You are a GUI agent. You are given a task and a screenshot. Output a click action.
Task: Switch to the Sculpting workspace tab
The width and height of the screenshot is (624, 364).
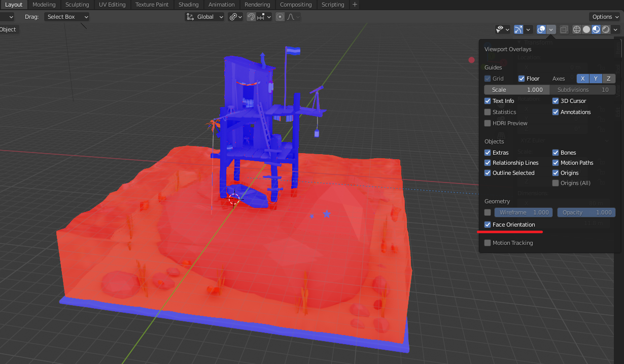[77, 5]
